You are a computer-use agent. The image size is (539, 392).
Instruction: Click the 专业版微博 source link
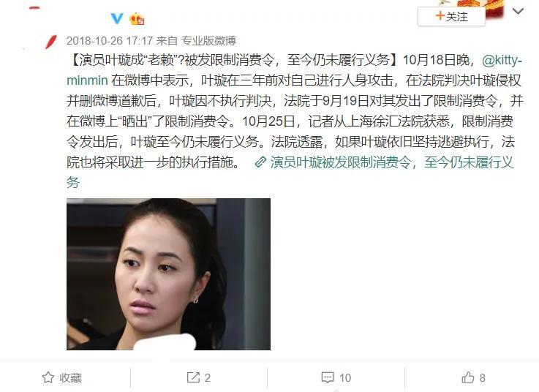208,41
